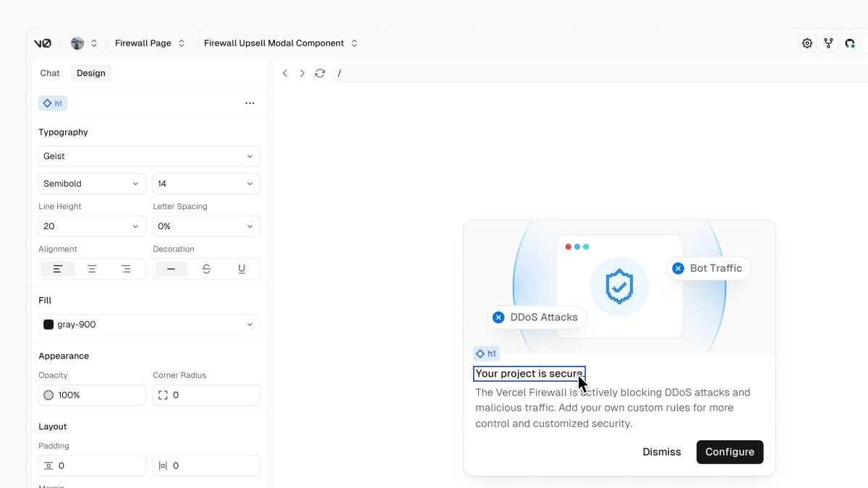
Task: Set text alignment to left
Action: (x=58, y=269)
